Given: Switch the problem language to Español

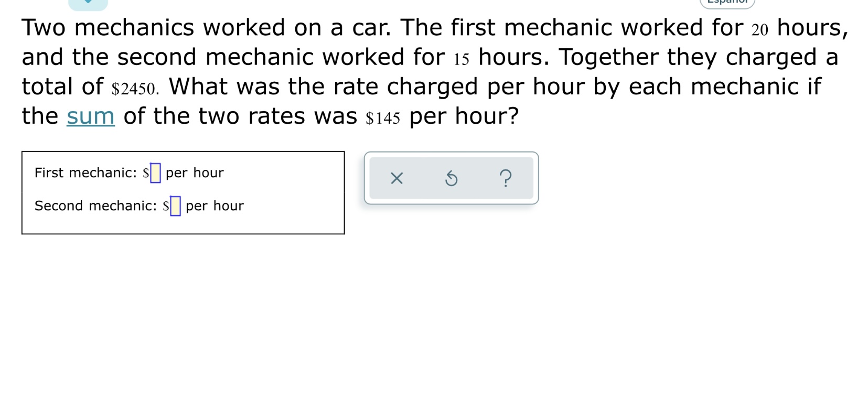Looking at the screenshot, I should (726, 3).
